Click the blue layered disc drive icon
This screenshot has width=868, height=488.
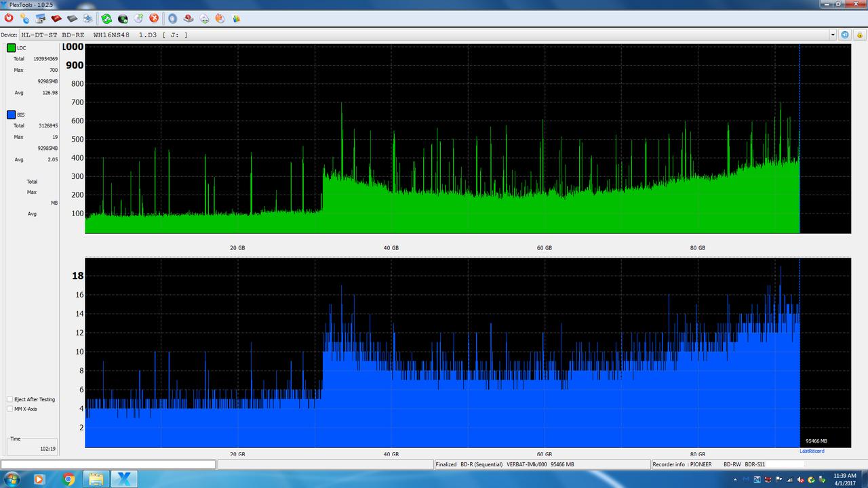click(x=88, y=18)
